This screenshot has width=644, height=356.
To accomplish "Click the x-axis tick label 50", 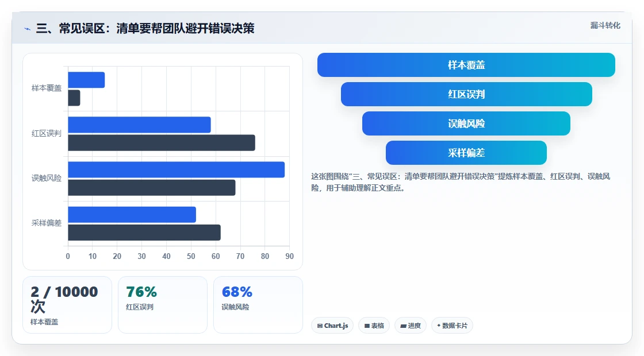I will 191,256.
